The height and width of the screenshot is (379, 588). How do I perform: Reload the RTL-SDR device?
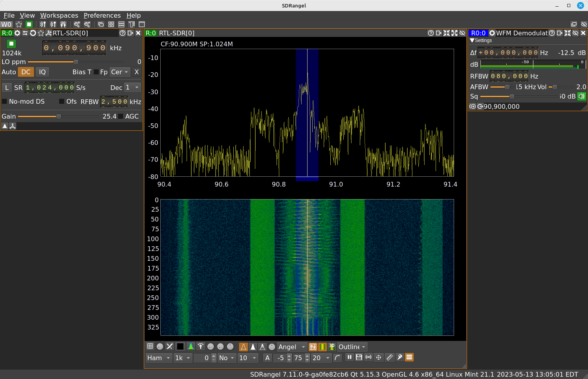33,33
